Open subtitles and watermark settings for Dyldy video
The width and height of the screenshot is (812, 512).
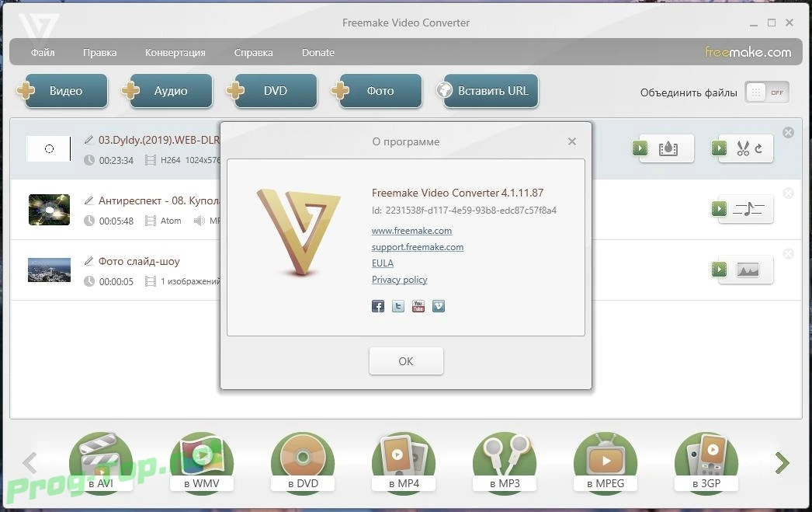664,148
